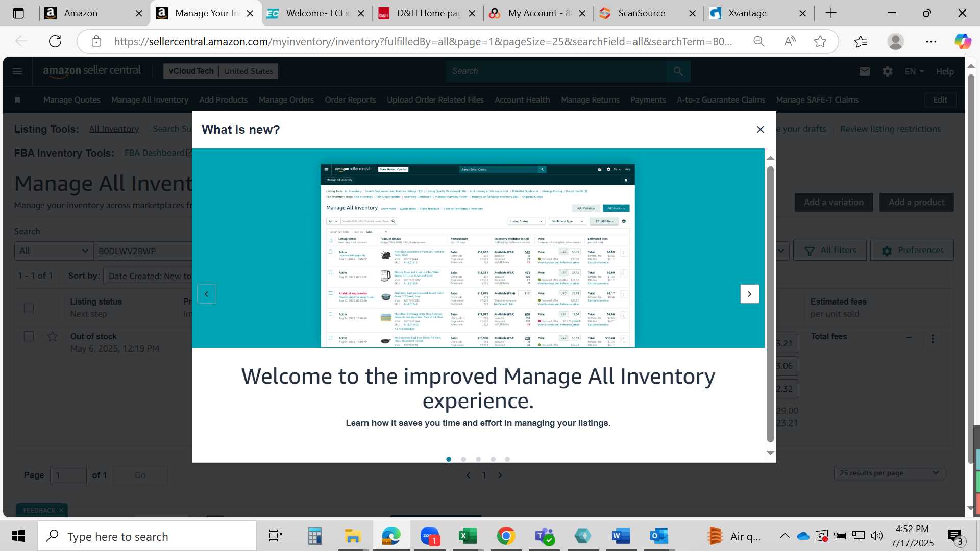The image size is (980, 551).
Task: Open Manage Returns menu item
Action: pos(590,100)
